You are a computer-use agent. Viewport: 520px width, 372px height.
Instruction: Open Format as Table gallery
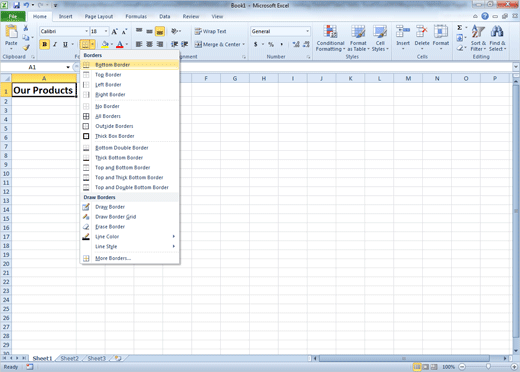[358, 38]
